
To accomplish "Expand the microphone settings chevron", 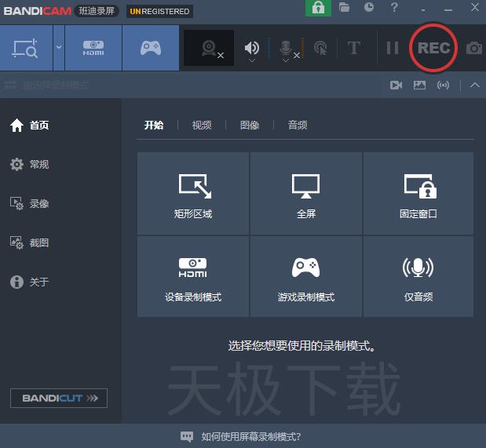I will tap(286, 60).
